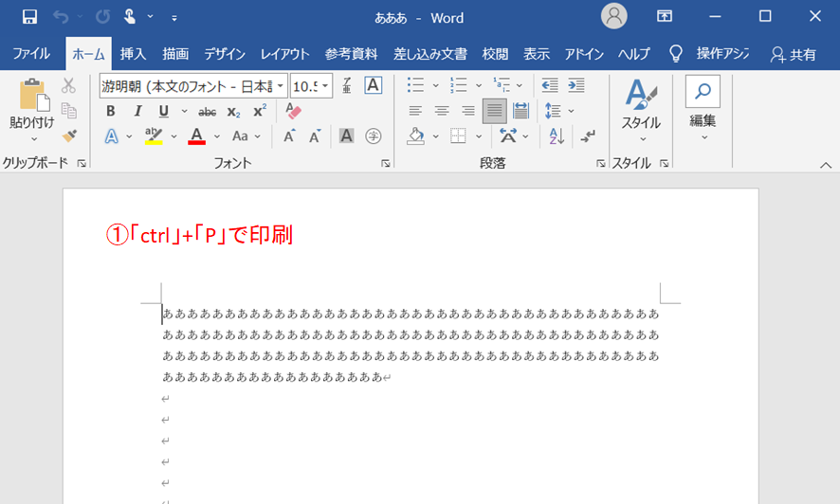Open the ファイル tab
The height and width of the screenshot is (504, 840).
31,53
